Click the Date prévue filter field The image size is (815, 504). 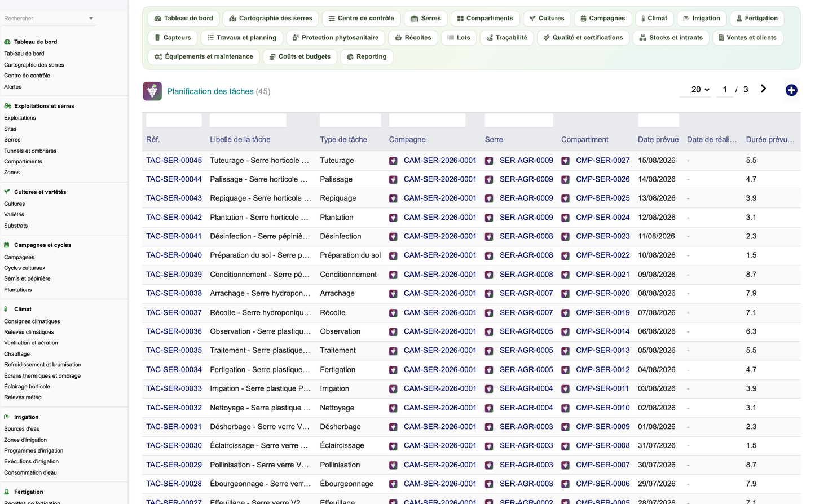coord(658,120)
